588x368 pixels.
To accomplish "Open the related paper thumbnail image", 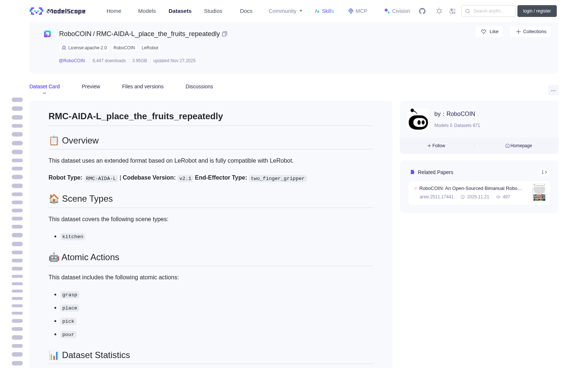I will tap(539, 192).
